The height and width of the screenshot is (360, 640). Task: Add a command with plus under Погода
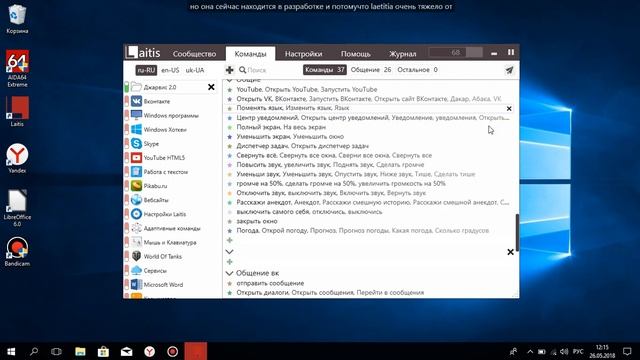point(230,240)
